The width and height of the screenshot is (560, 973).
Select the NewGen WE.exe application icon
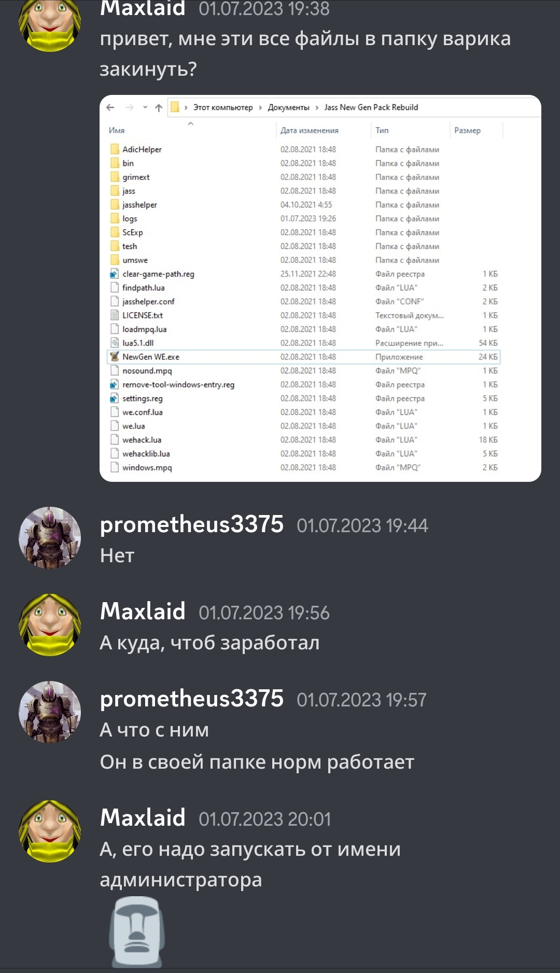click(x=115, y=357)
